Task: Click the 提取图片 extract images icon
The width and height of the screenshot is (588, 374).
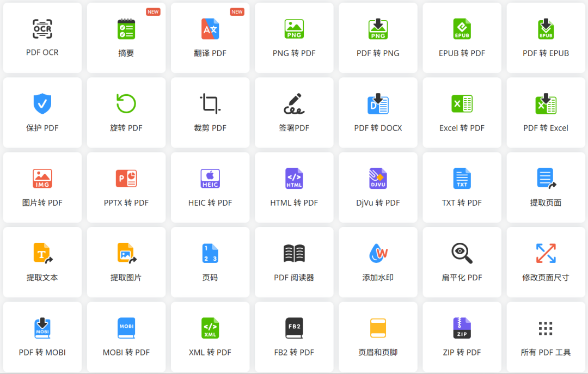Action: 126,253
